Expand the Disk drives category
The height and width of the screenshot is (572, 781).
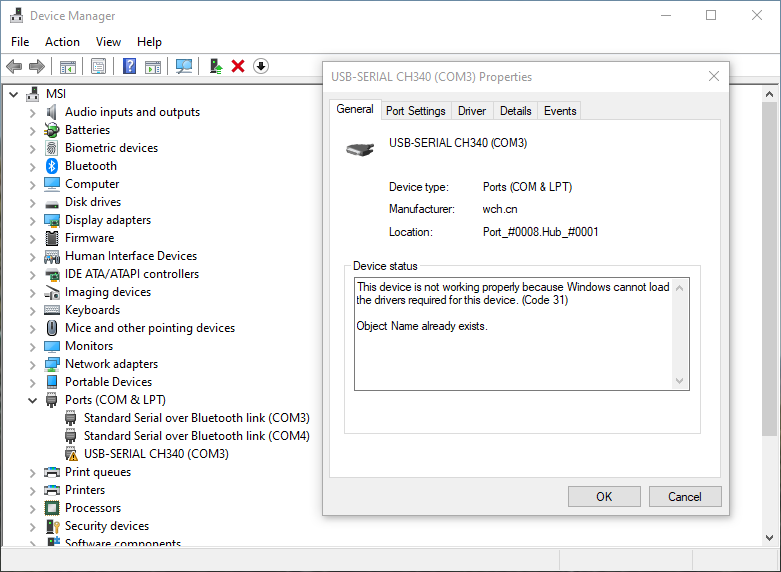[x=32, y=203]
